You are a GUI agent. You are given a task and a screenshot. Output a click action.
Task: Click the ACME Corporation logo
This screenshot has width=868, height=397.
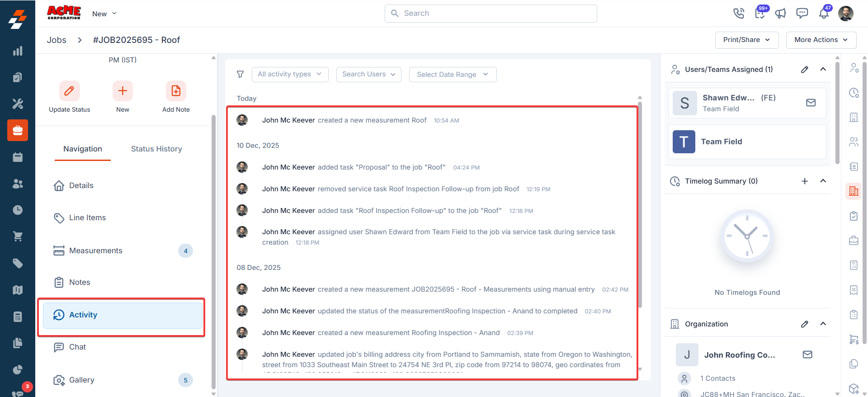[x=64, y=13]
